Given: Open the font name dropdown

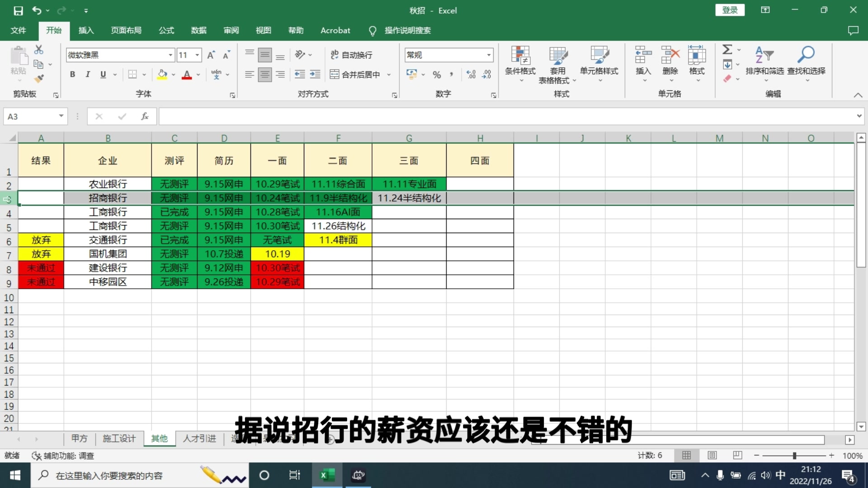Looking at the screenshot, I should [170, 55].
